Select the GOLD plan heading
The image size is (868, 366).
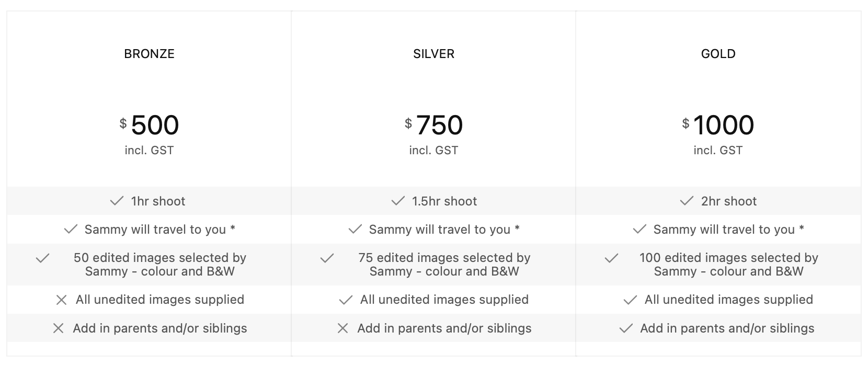(x=718, y=54)
